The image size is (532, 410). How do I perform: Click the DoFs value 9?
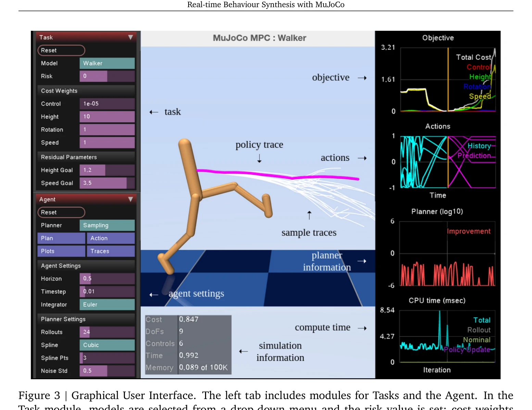(181, 331)
